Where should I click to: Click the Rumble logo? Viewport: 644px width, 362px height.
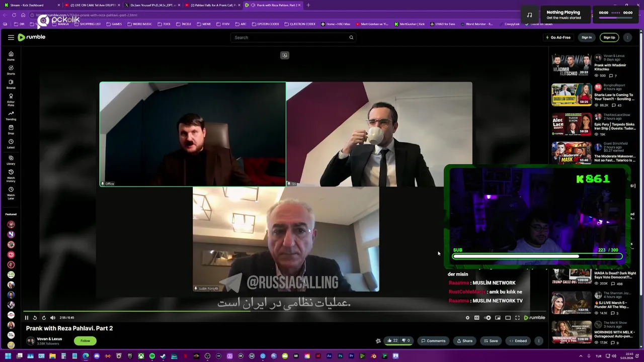(32, 37)
